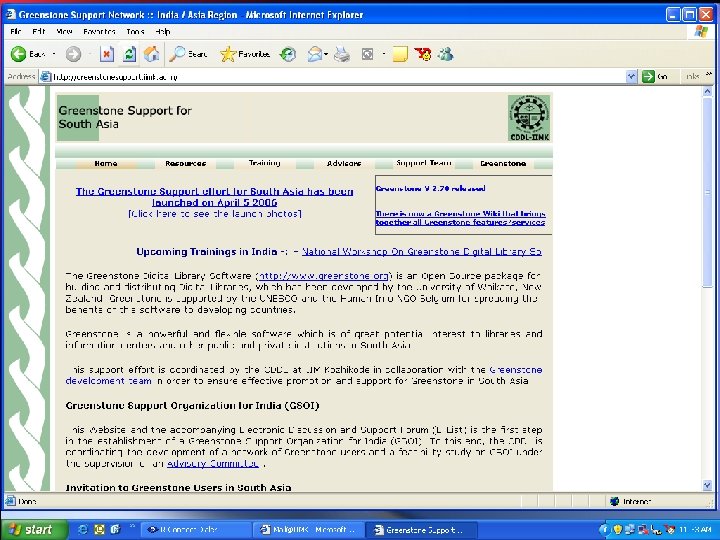Click the yellow shield system tray icon
The height and width of the screenshot is (540, 720).
(x=618, y=529)
